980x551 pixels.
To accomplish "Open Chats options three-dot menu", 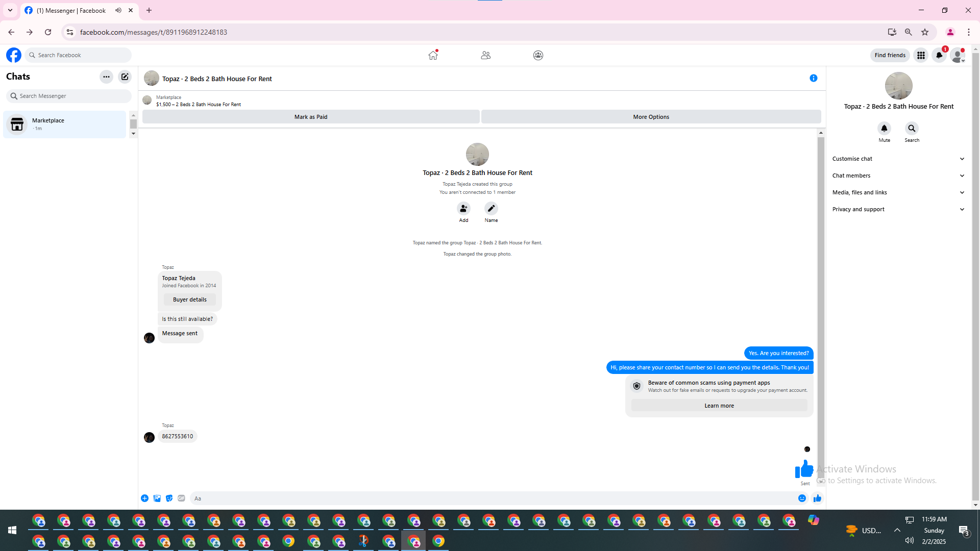I will click(106, 77).
